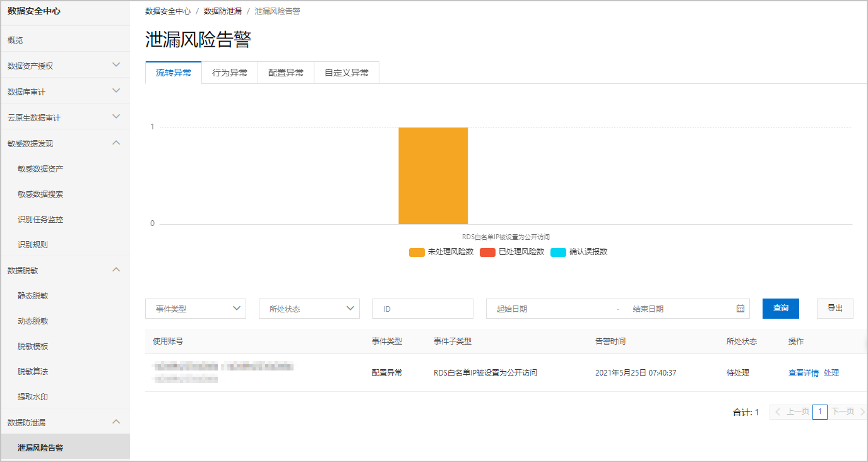Click 处理 link in alert row
The image size is (868, 462).
[831, 372]
